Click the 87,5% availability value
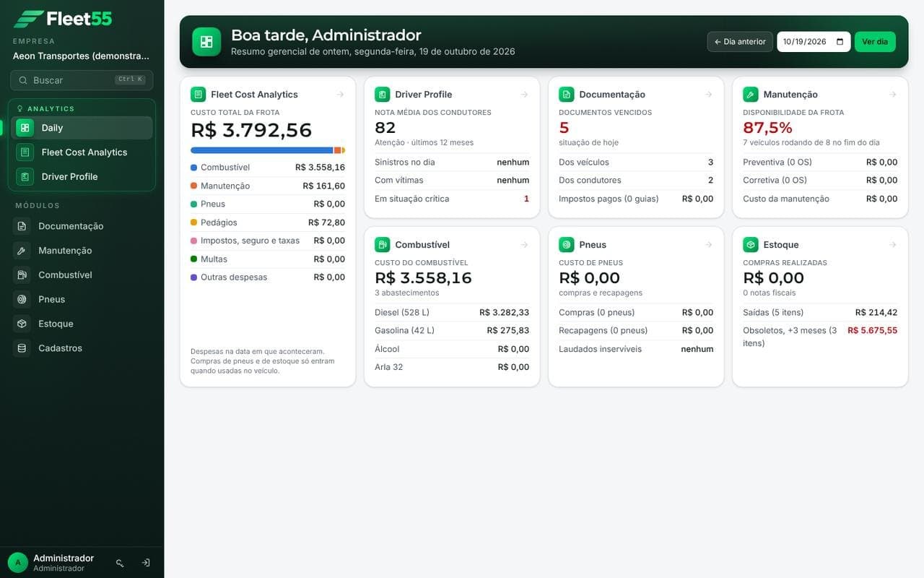 (x=767, y=128)
